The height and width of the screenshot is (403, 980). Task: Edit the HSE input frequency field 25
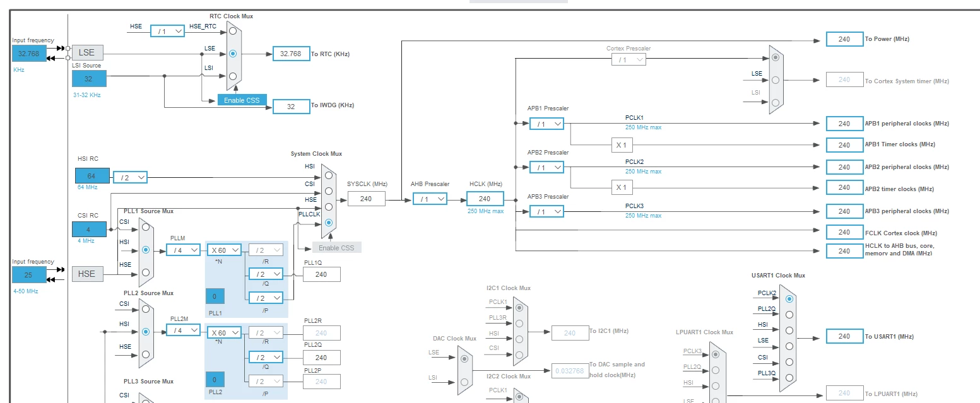[x=29, y=275]
